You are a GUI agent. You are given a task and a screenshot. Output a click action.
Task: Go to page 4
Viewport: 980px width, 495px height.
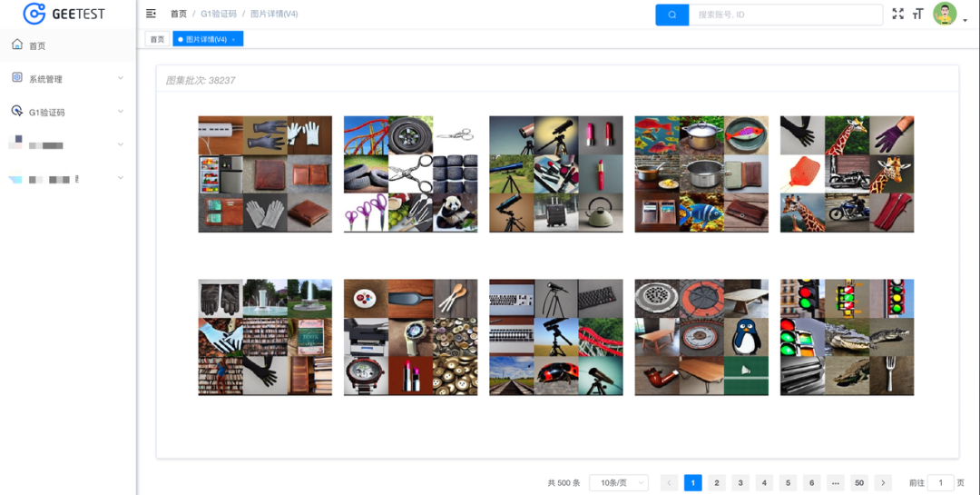(764, 482)
